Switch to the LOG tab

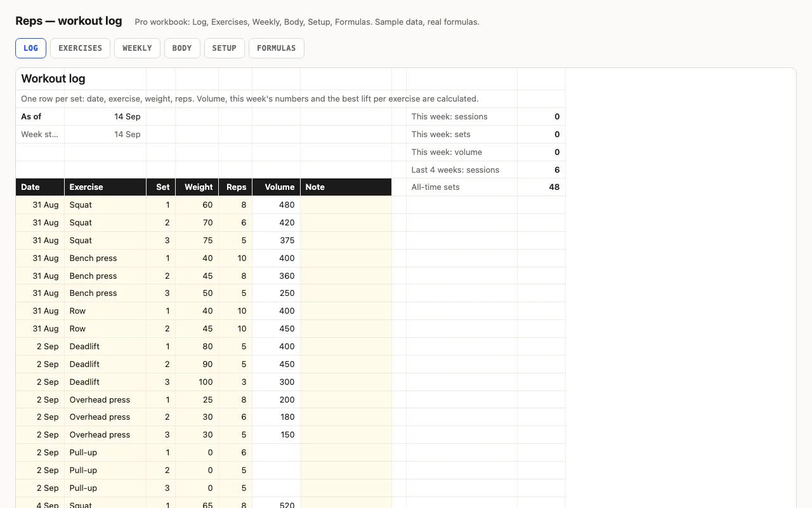pyautogui.click(x=30, y=48)
